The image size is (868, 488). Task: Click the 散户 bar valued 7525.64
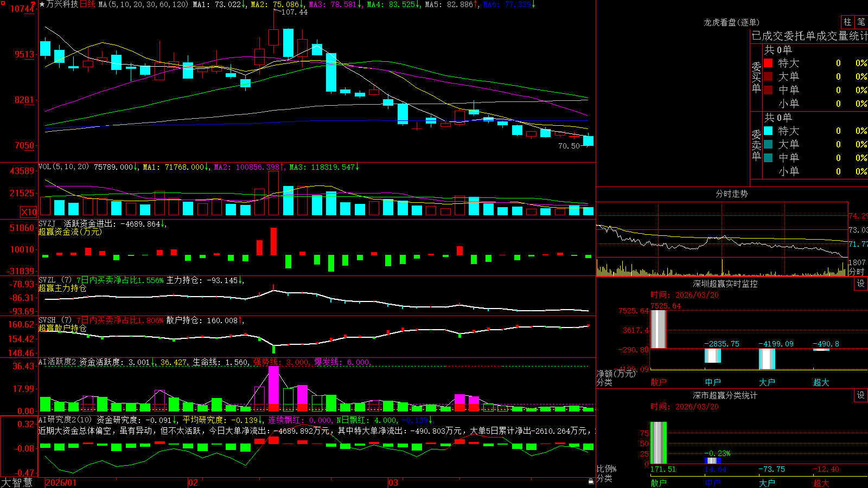point(658,329)
